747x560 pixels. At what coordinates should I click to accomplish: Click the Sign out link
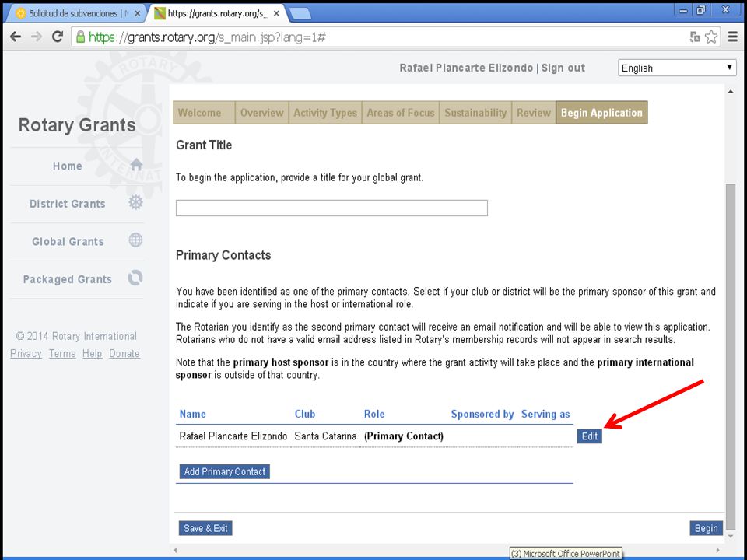click(563, 68)
